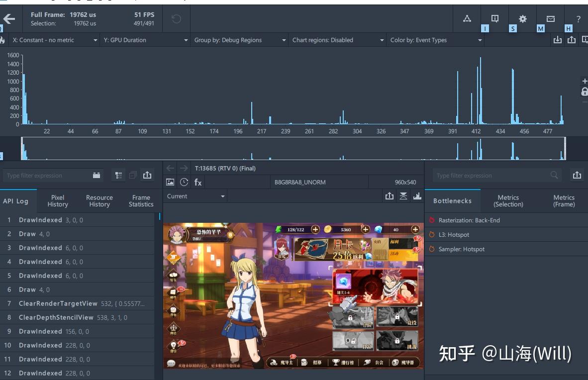The image size is (588, 380).
Task: Navigate to next resource with right arrow
Action: 184,169
